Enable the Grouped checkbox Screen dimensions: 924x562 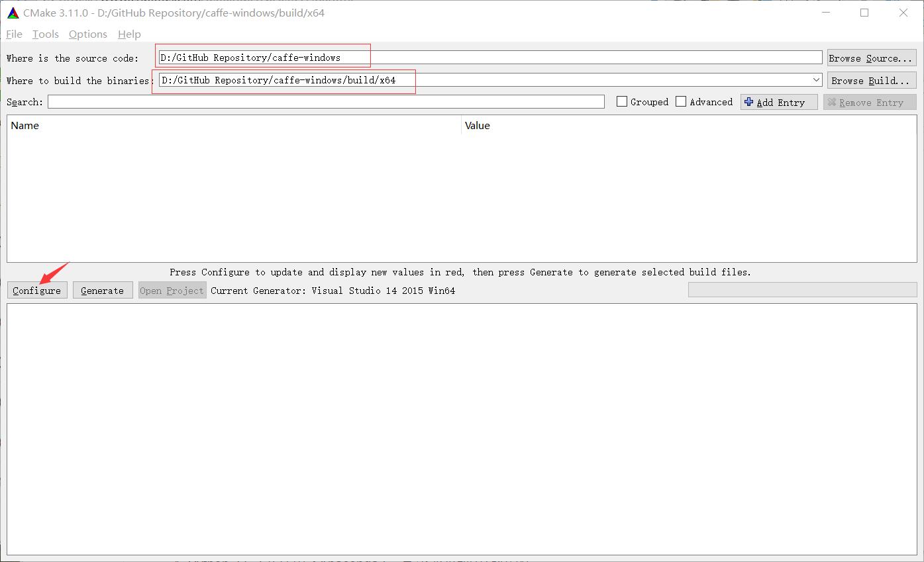(622, 102)
